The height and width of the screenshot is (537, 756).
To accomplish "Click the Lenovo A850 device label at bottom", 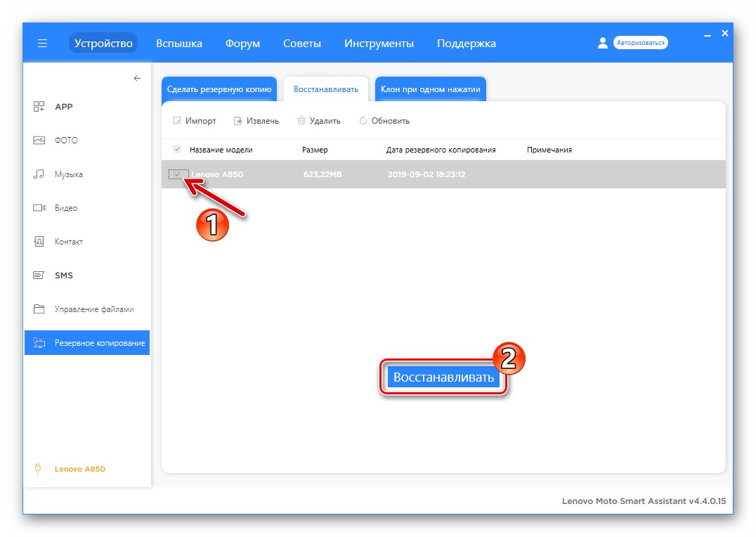I will coord(79,469).
